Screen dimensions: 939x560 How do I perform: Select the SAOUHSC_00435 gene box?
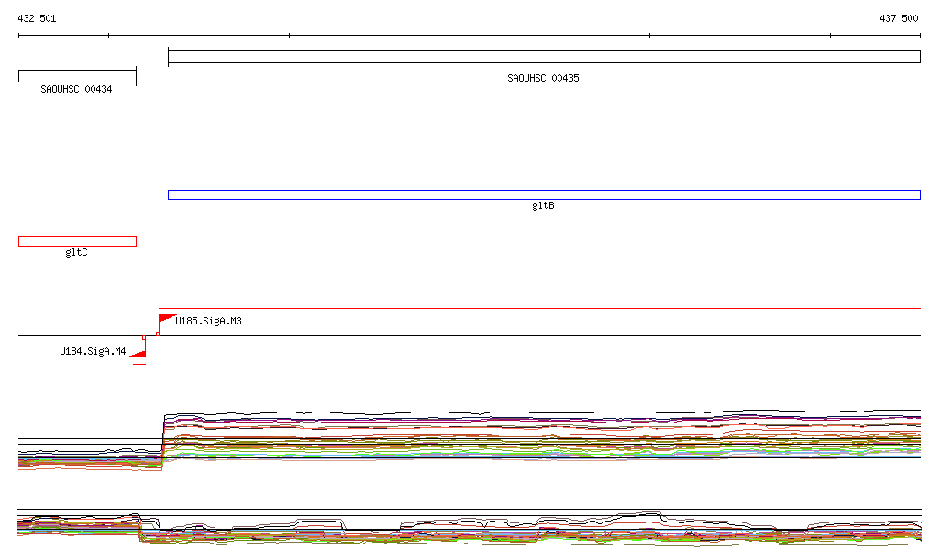tap(544, 57)
